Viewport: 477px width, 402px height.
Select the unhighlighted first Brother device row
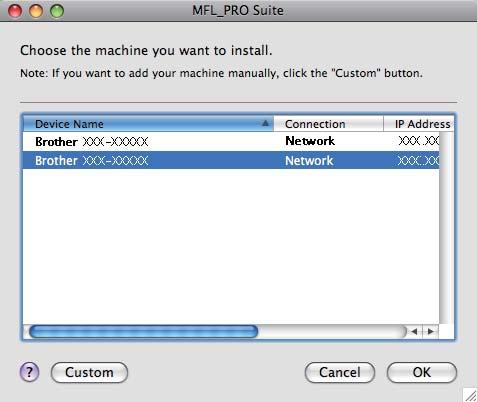[231, 142]
